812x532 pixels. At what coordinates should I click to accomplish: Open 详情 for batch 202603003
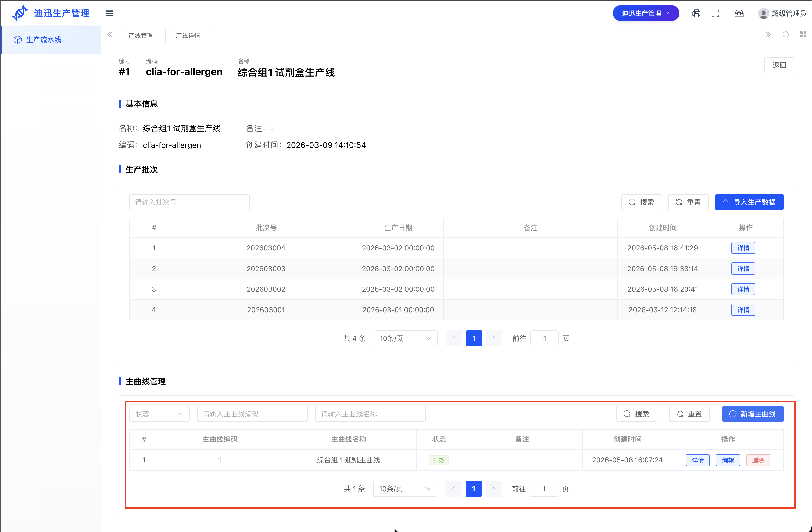pos(743,269)
